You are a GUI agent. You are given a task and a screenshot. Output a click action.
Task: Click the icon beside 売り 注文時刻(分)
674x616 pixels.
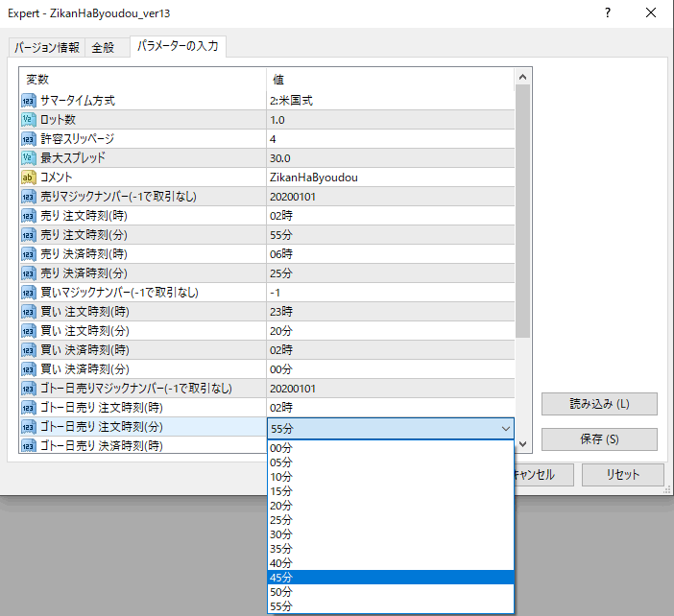[29, 235]
